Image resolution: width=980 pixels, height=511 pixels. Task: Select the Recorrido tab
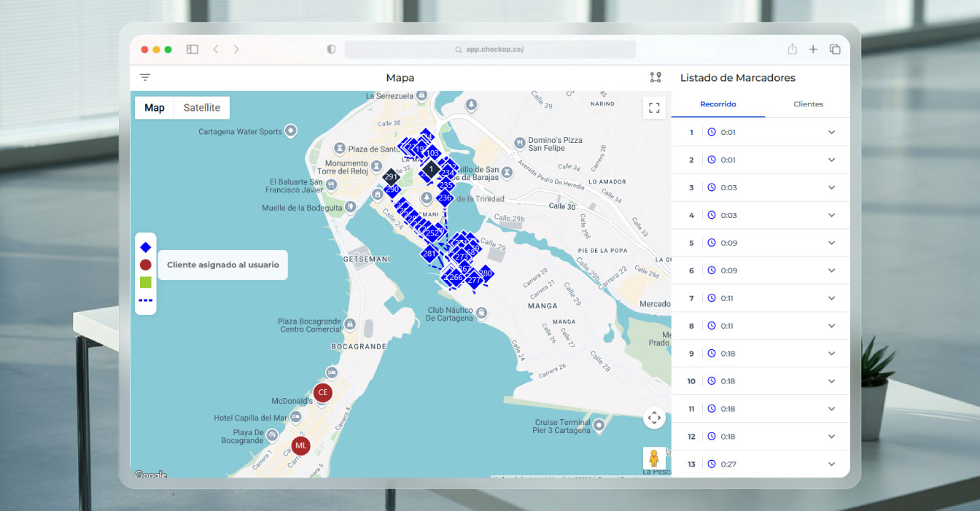[x=717, y=104]
